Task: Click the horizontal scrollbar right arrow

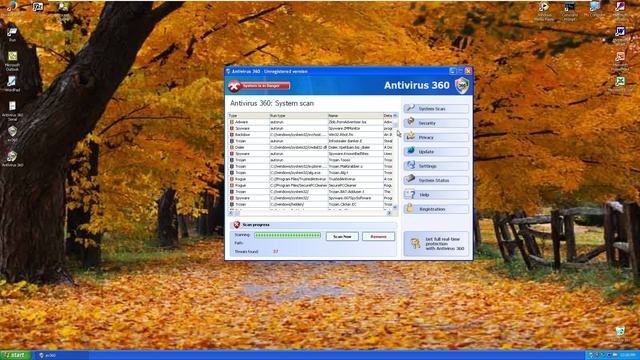Action: [x=389, y=213]
